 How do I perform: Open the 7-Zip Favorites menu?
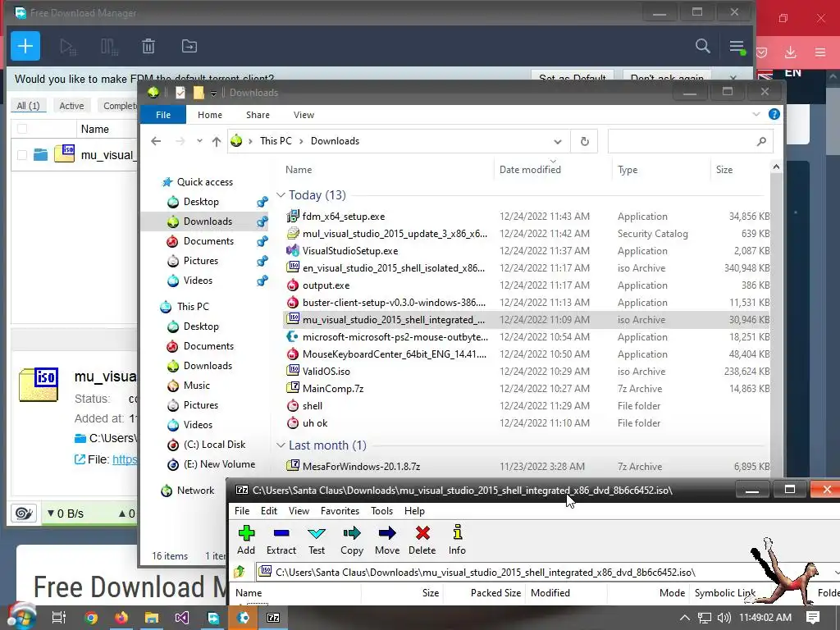[x=340, y=511]
